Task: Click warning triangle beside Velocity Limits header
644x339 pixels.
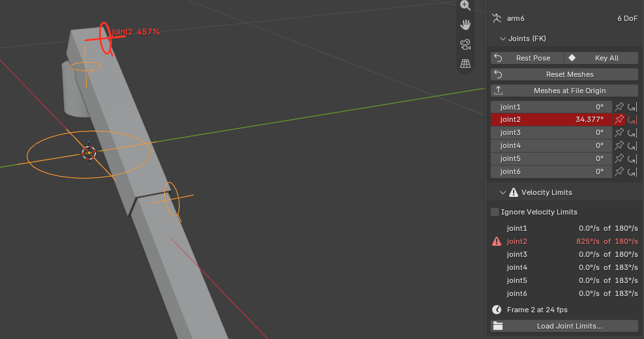Action: point(514,192)
